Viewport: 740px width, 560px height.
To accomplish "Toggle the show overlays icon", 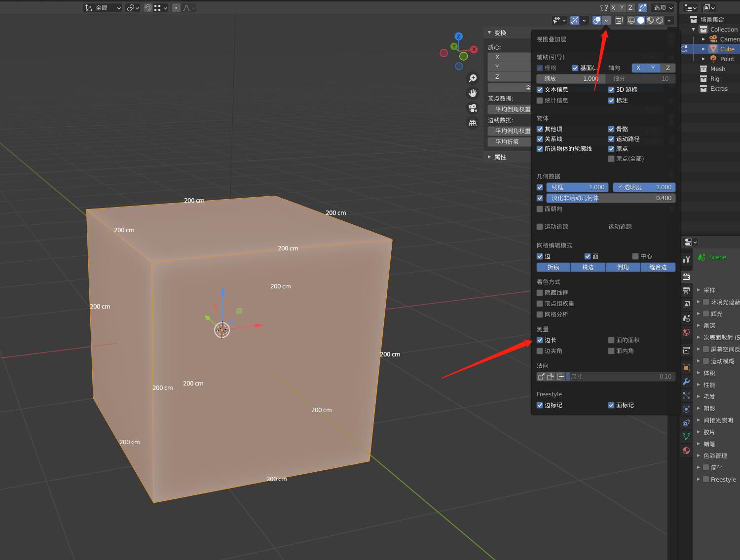I will (x=597, y=20).
